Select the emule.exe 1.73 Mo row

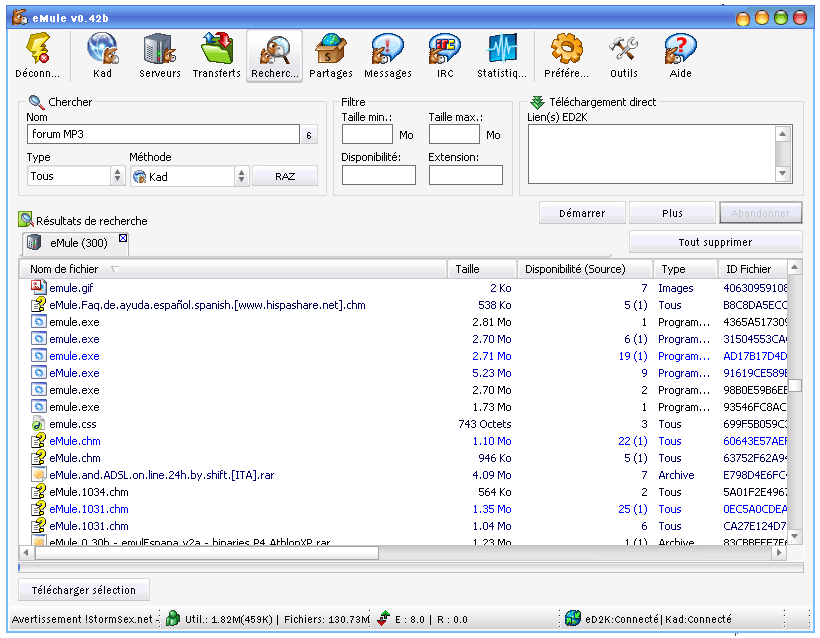(x=403, y=407)
